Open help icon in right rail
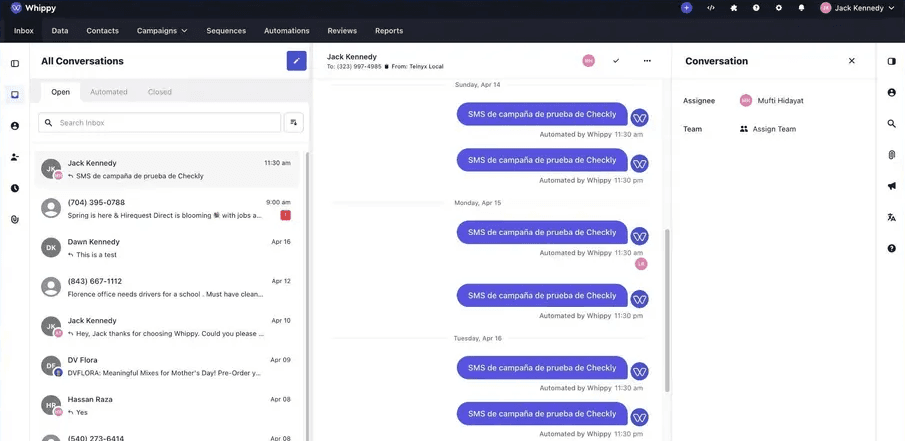The height and width of the screenshot is (441, 905). [892, 248]
